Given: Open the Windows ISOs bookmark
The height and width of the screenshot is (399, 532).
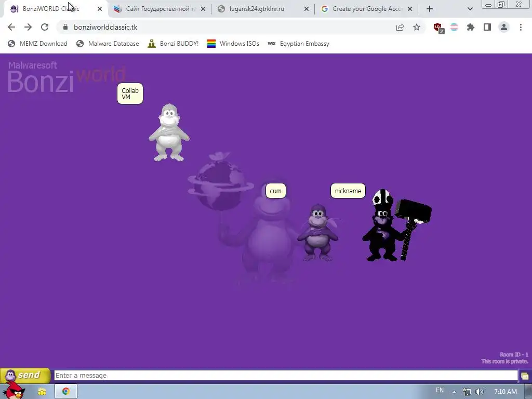Looking at the screenshot, I should click(233, 44).
